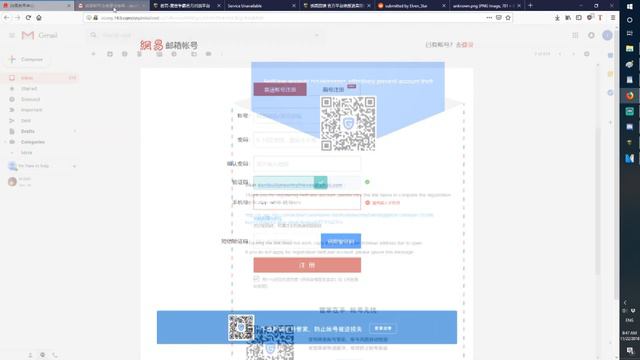Open the browser home page
This screenshot has height=360, width=640.
point(39,18)
